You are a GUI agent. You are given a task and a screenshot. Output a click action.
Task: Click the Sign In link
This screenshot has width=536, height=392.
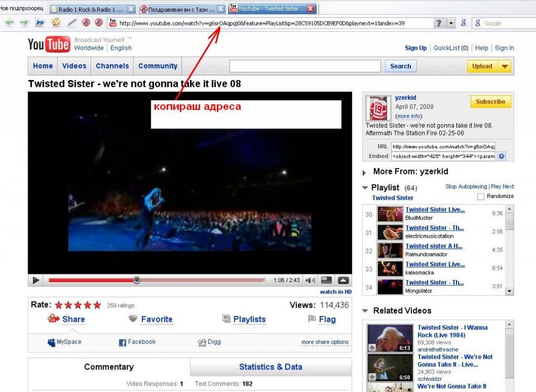coord(504,48)
